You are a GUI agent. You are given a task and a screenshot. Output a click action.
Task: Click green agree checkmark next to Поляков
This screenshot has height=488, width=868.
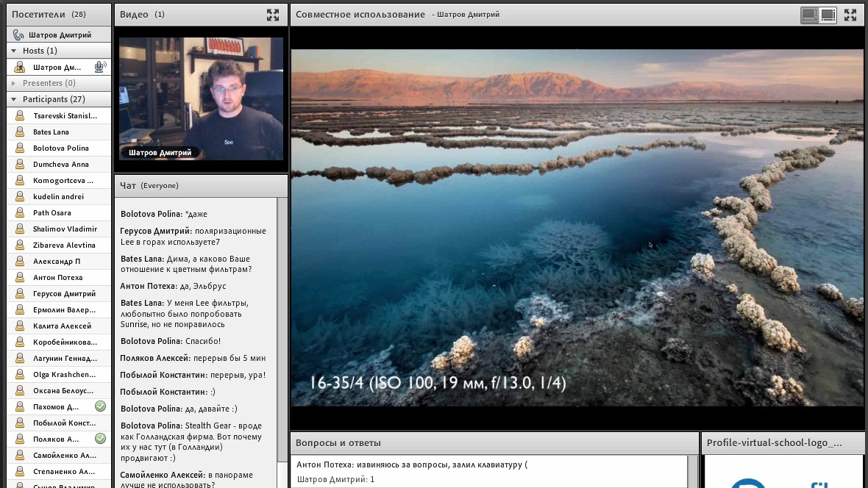(x=100, y=439)
